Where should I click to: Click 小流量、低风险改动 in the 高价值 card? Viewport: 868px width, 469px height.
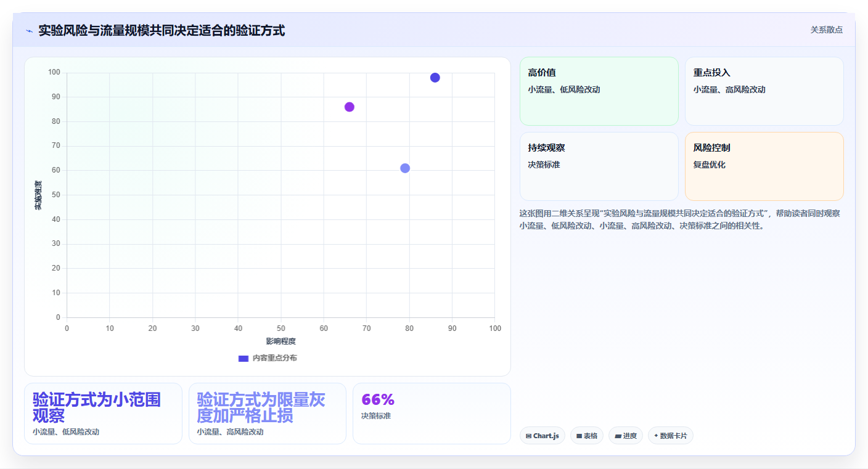click(564, 89)
